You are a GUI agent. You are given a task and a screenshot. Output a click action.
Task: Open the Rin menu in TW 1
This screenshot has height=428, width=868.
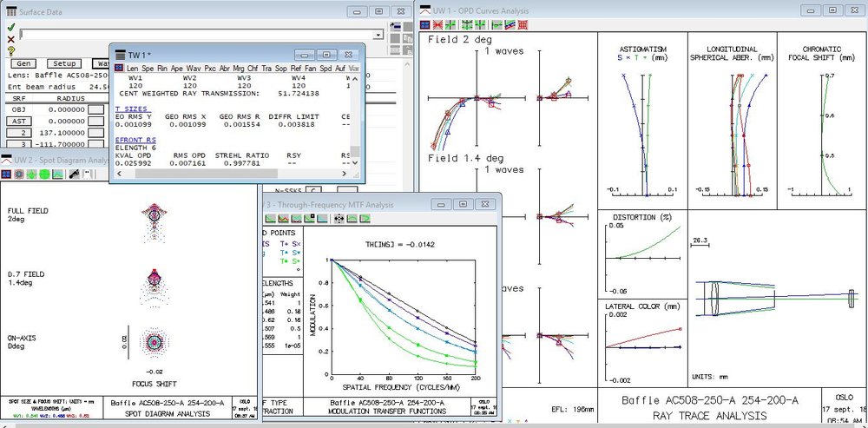coord(162,68)
